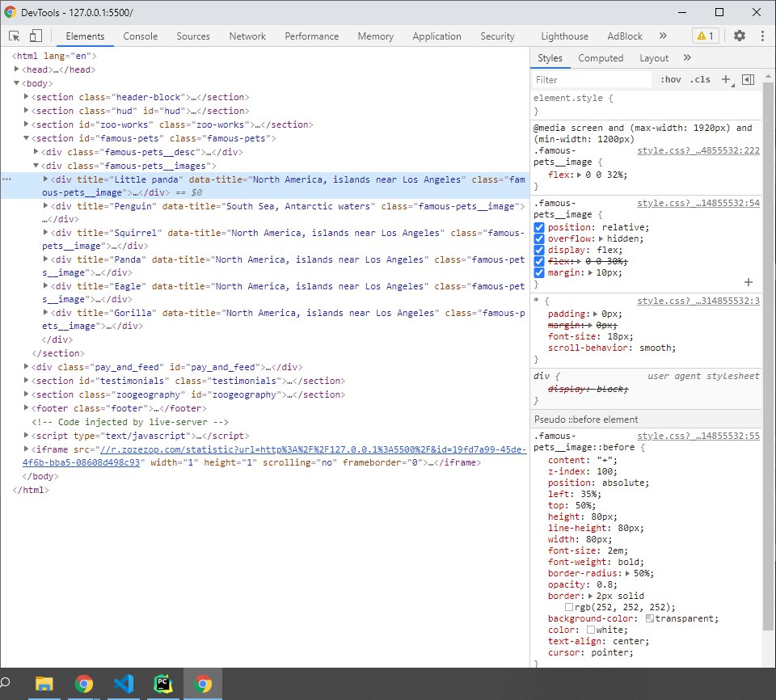Uncheck the position: relative property

(x=539, y=227)
